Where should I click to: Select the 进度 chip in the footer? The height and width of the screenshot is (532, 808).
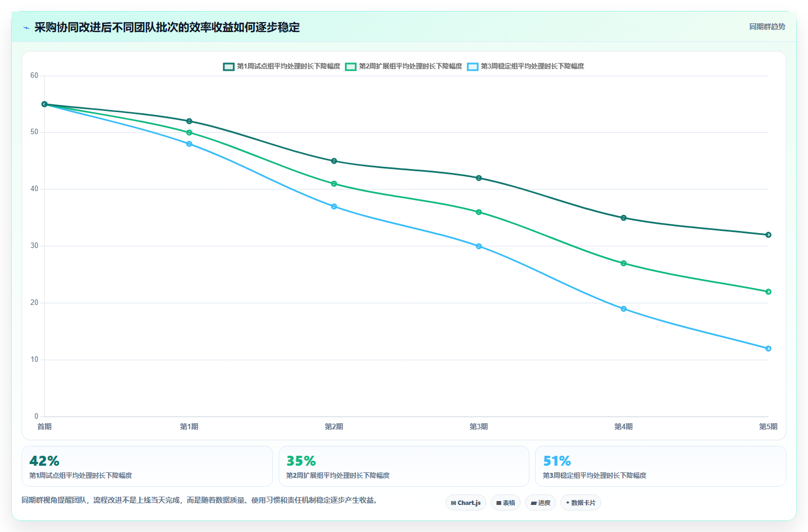pyautogui.click(x=541, y=503)
